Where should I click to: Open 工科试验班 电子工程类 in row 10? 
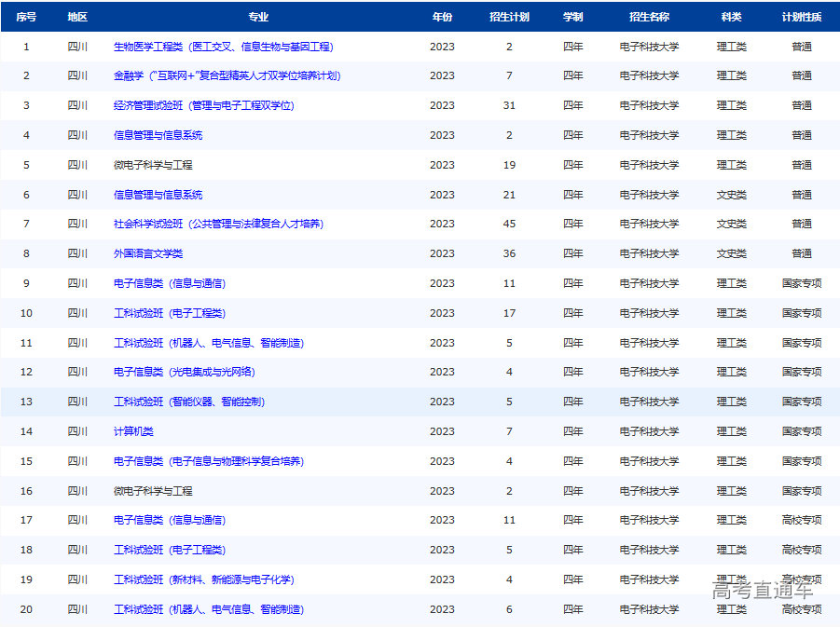(171, 313)
